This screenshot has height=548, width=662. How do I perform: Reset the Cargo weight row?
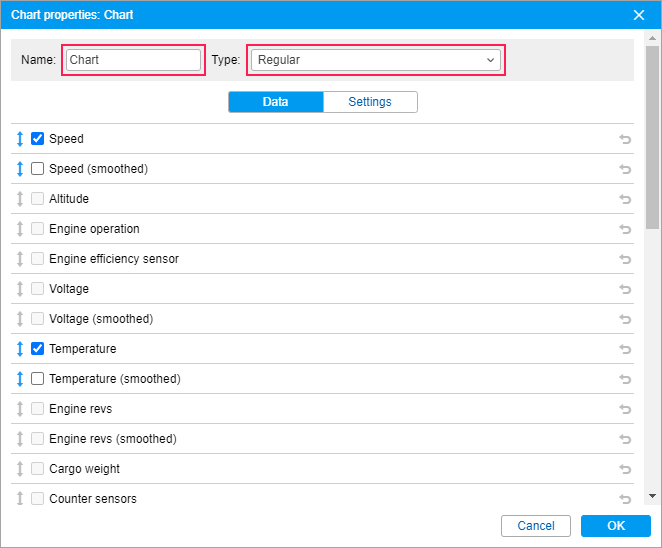pos(625,469)
